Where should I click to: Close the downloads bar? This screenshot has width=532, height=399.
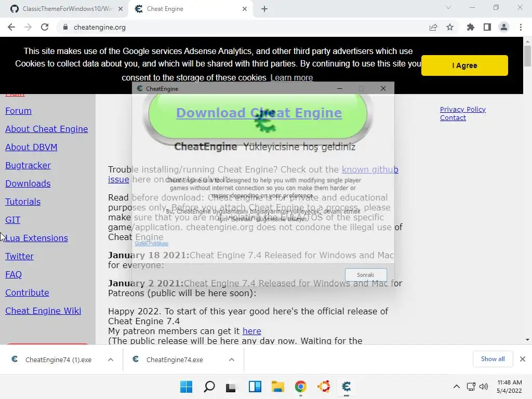coord(523,359)
